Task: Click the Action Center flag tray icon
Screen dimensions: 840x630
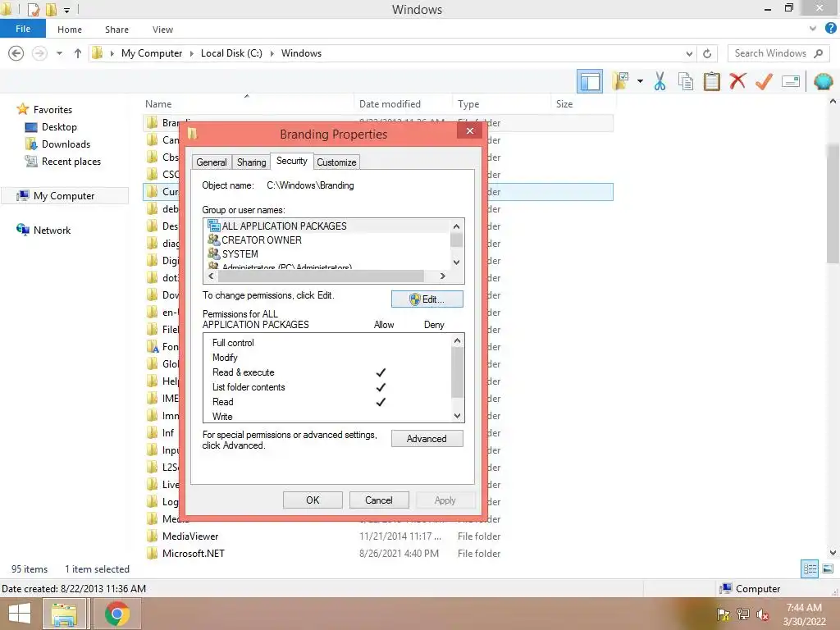Action: pyautogui.click(x=723, y=614)
